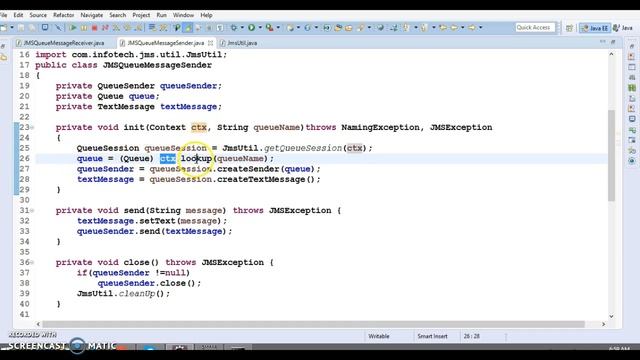The width and height of the screenshot is (640, 360).
Task: Maximize the editor area
Action: click(x=613, y=42)
